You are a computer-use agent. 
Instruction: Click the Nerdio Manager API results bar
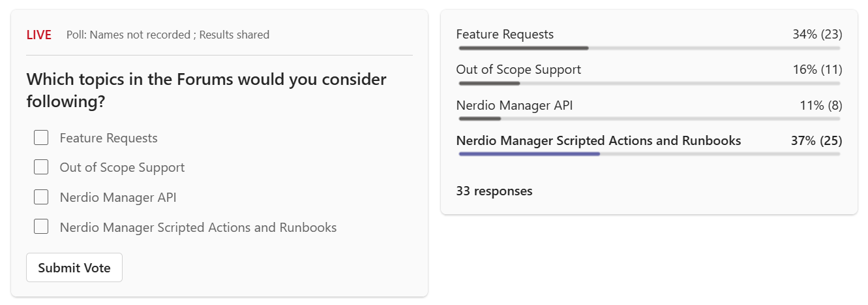650,118
